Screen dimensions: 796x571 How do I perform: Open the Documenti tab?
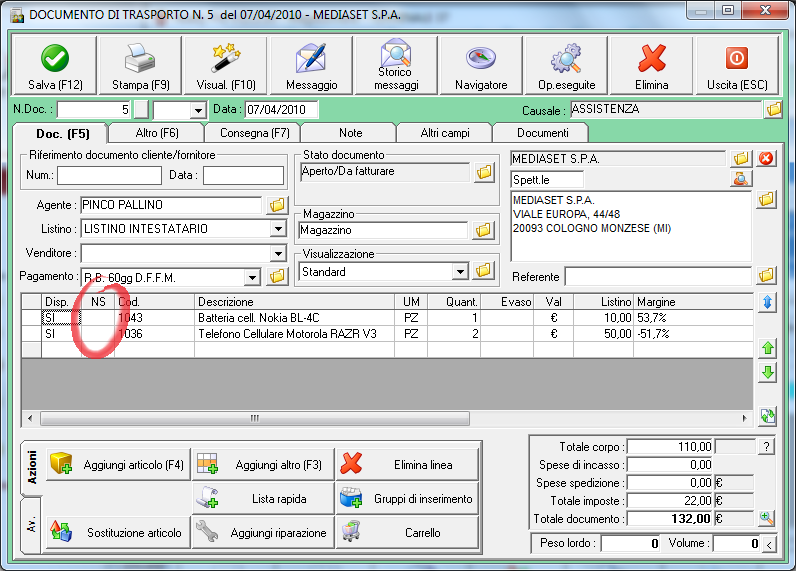pos(542,133)
